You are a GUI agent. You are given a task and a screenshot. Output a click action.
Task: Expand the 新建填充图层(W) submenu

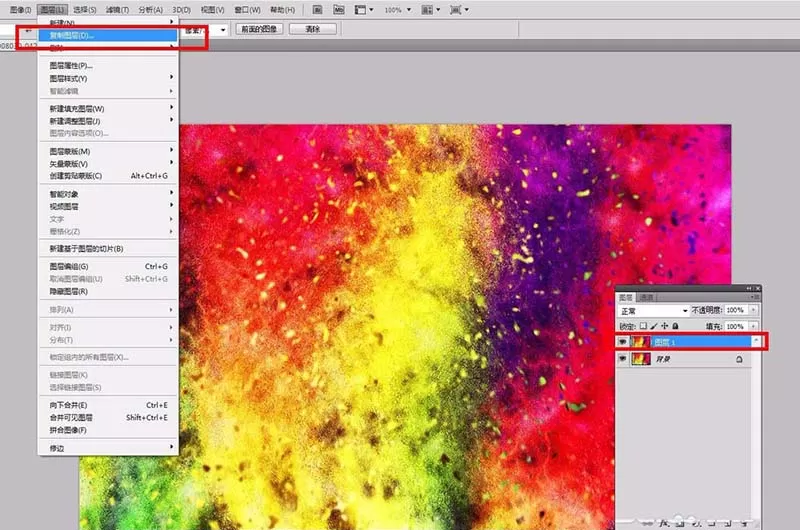click(108, 108)
